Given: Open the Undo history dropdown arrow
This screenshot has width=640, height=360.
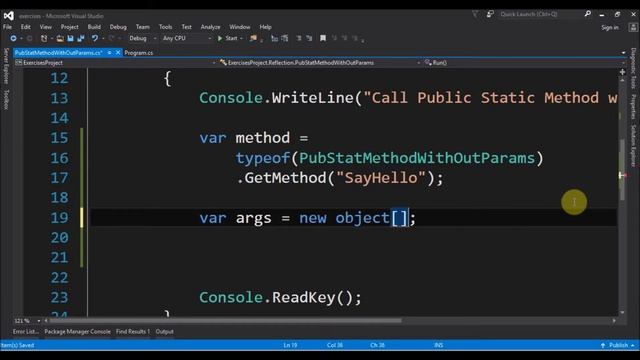Looking at the screenshot, I should coord(103,38).
